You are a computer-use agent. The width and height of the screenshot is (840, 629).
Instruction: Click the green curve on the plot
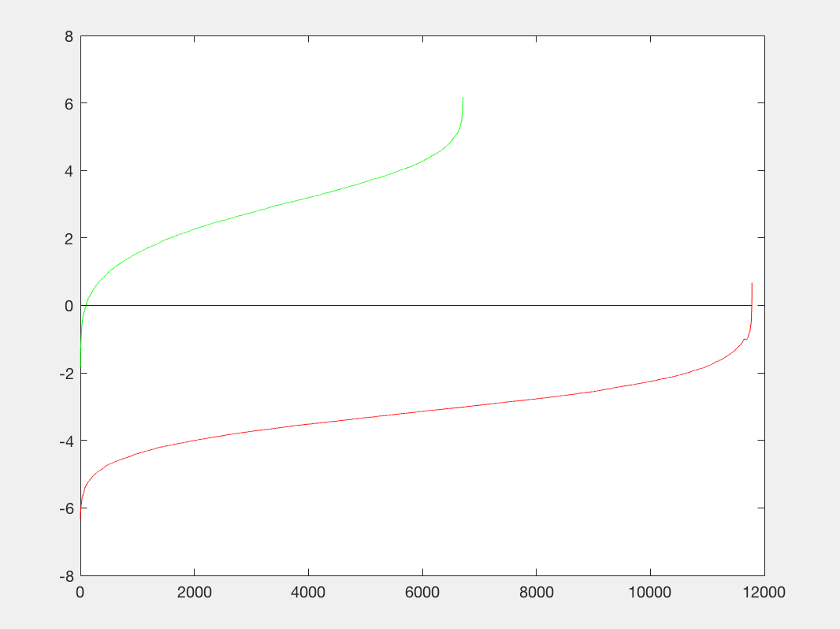tap(308, 195)
